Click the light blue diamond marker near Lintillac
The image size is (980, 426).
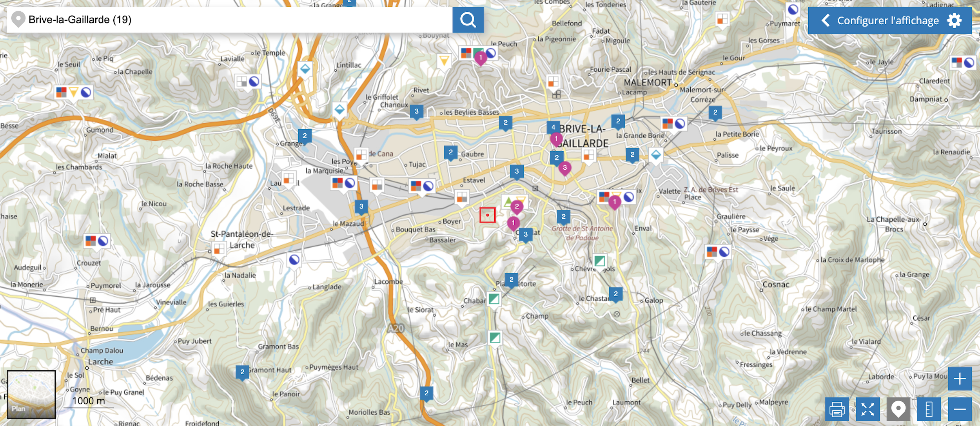click(305, 69)
